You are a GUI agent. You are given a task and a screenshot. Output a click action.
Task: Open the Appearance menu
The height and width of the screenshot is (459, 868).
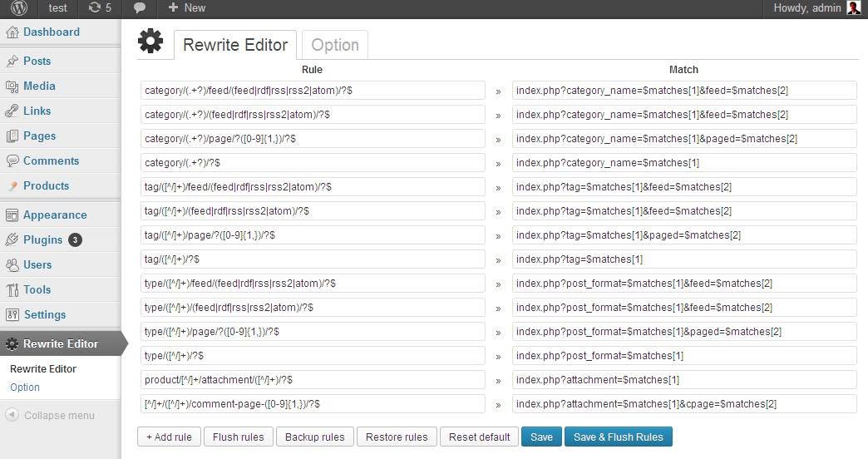55,215
